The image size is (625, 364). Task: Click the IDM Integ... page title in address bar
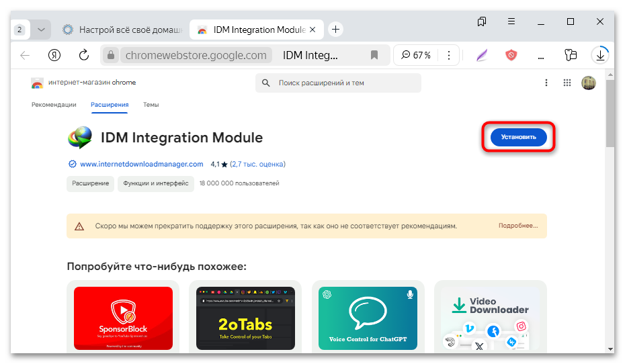(x=310, y=55)
